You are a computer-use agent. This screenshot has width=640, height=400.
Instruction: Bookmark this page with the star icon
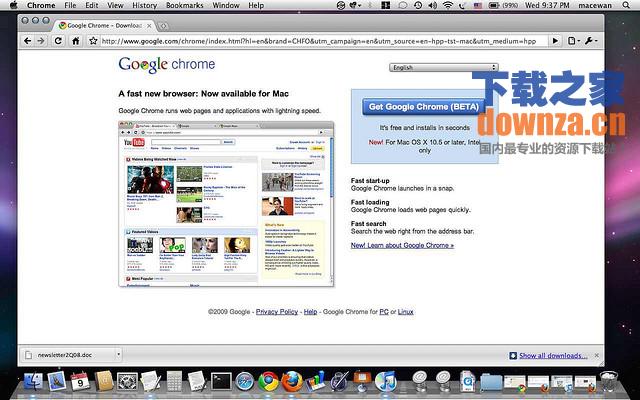[x=92, y=41]
